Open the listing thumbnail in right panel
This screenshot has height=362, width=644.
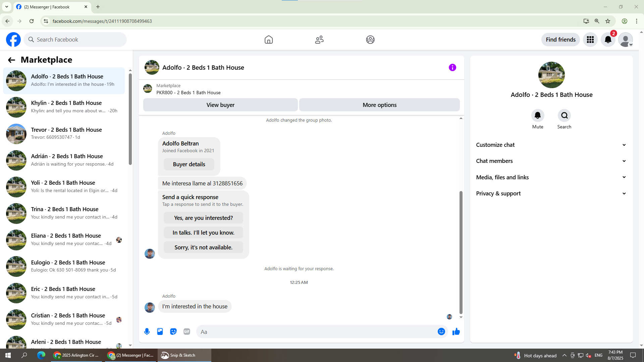551,75
